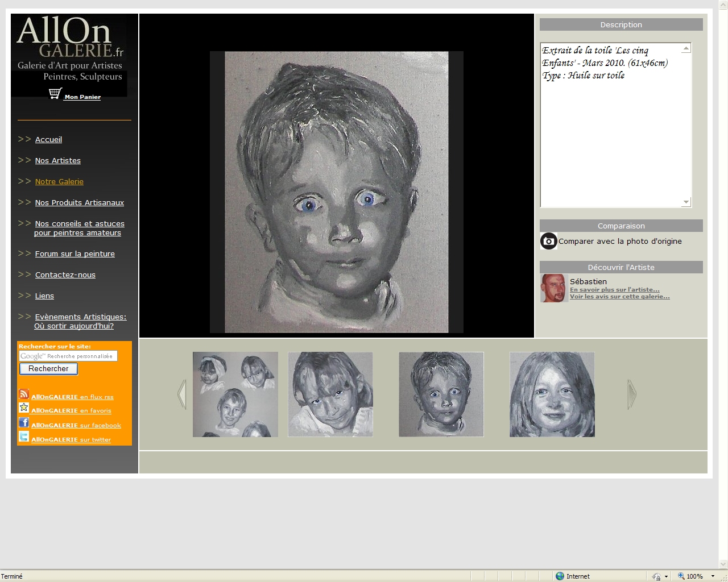Click the Twitter icon

click(x=24, y=436)
